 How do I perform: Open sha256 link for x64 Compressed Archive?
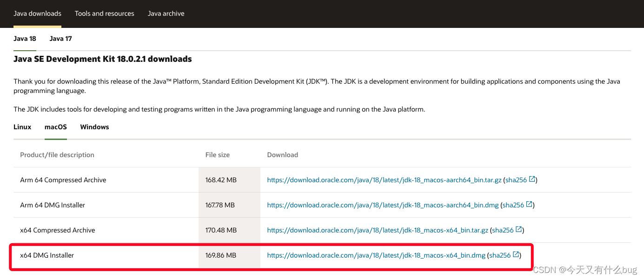tap(503, 230)
